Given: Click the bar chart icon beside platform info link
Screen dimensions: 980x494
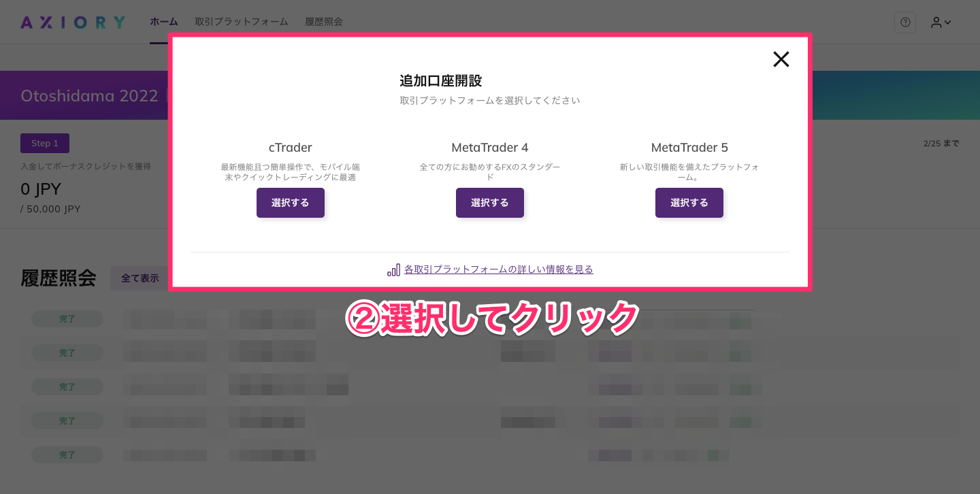Looking at the screenshot, I should click(393, 270).
